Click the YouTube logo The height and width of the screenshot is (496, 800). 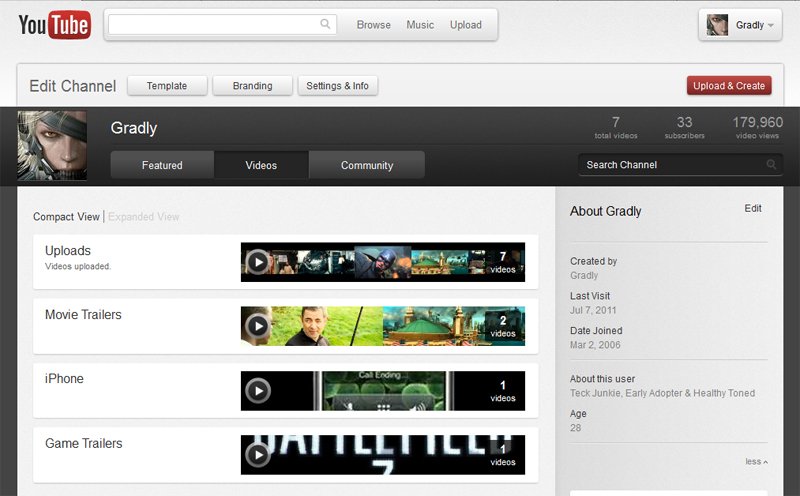point(55,25)
